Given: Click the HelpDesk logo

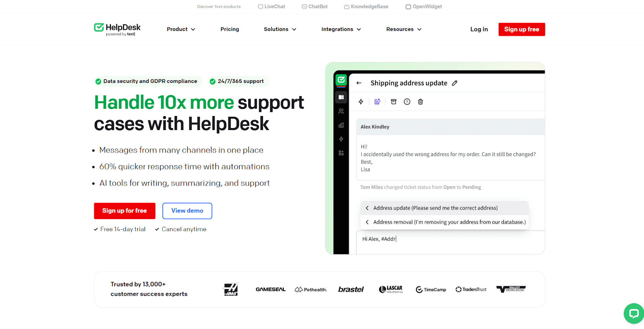Looking at the screenshot, I should (117, 29).
